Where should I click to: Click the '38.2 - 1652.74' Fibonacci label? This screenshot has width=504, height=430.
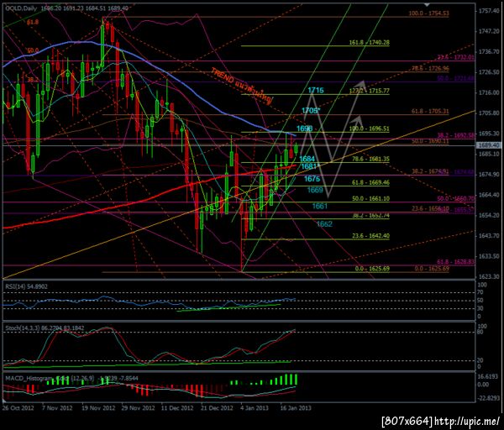click(371, 216)
